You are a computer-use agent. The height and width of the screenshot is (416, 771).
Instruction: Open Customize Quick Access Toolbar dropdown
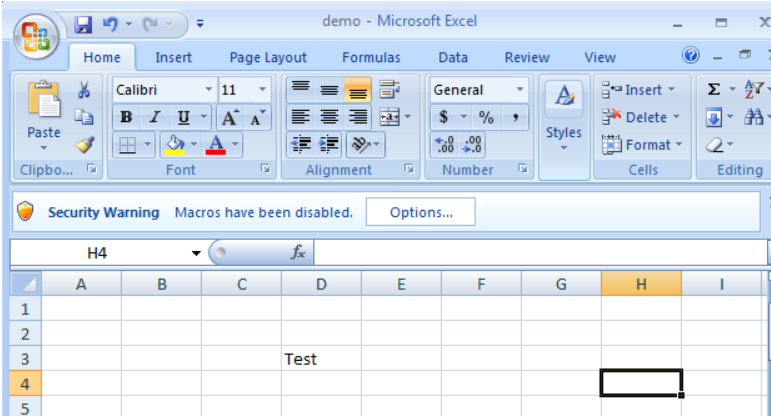[200, 23]
